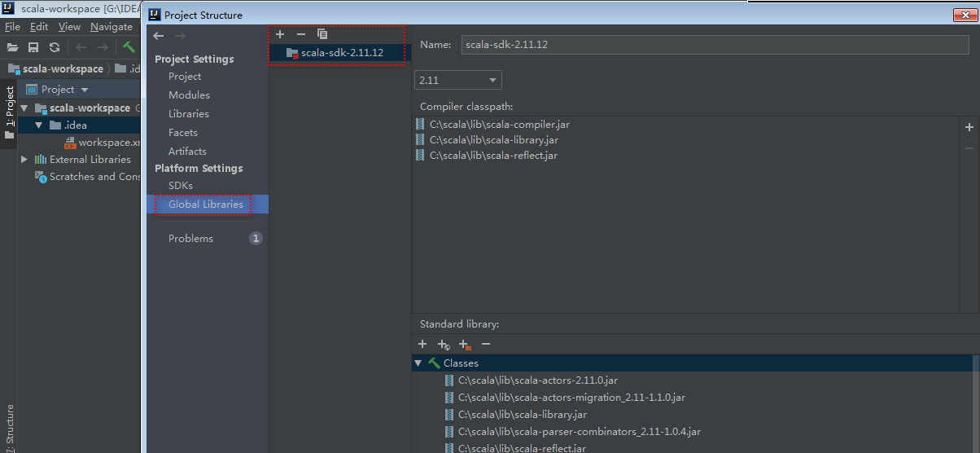This screenshot has width=980, height=453.
Task: Open the Structure tool window tab
Action: pyautogui.click(x=10, y=427)
